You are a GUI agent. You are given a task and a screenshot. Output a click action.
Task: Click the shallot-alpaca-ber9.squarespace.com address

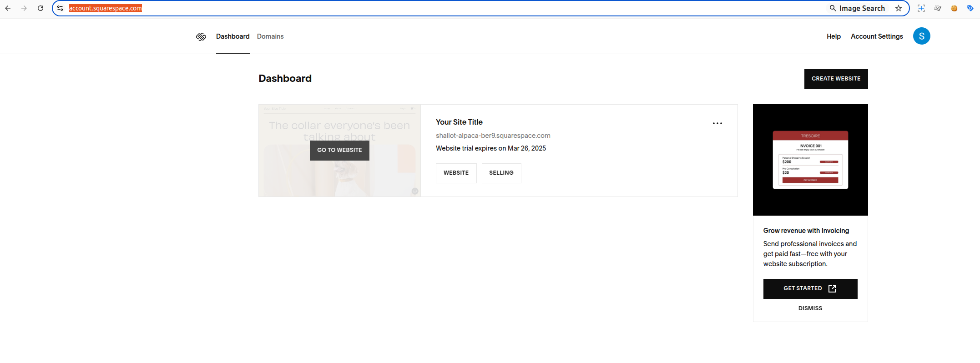tap(493, 136)
